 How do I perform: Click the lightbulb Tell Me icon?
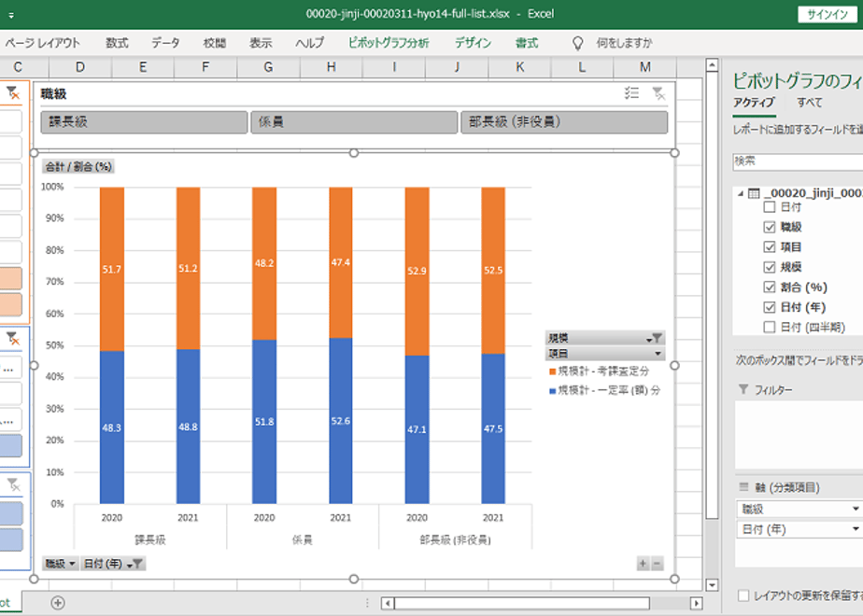pyautogui.click(x=577, y=44)
